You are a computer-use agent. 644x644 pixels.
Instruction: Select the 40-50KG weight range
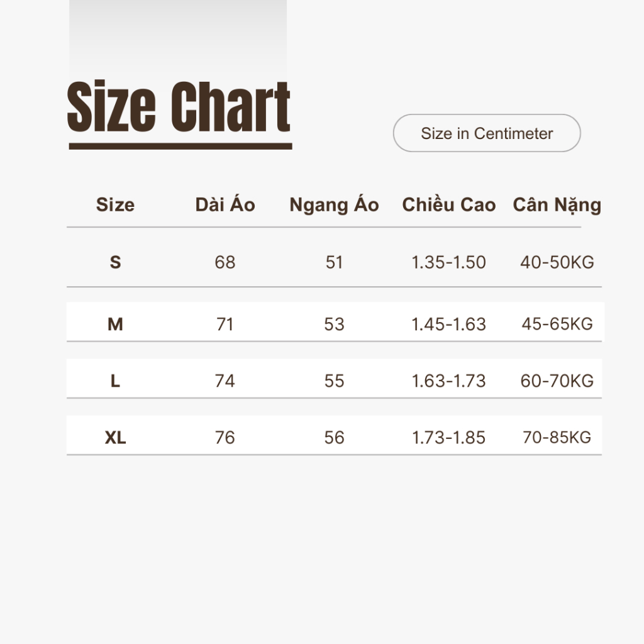click(557, 262)
